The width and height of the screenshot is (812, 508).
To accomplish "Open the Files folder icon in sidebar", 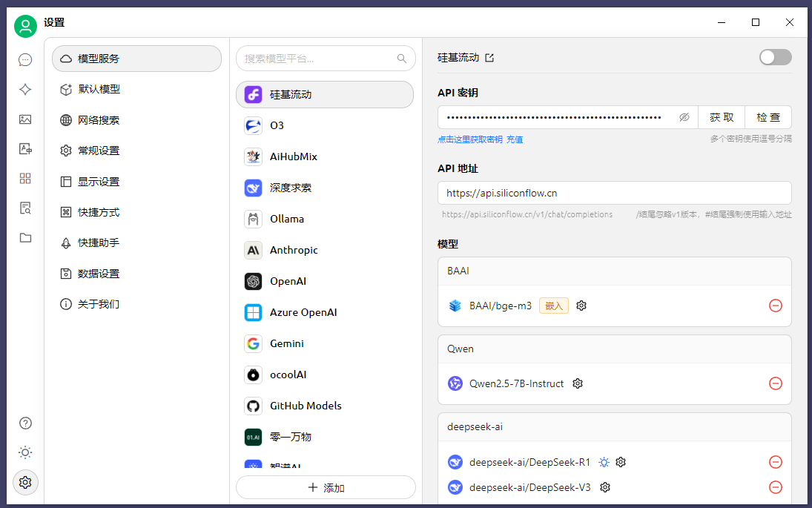I will 24,237.
